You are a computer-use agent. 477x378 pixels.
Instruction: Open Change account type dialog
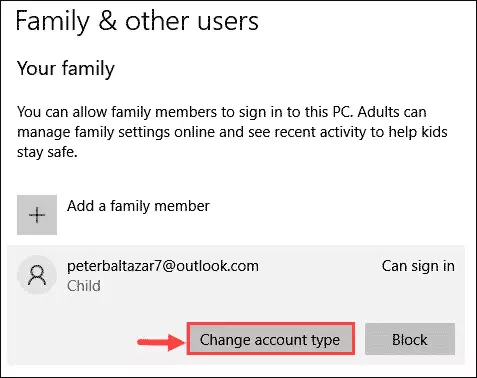(270, 339)
